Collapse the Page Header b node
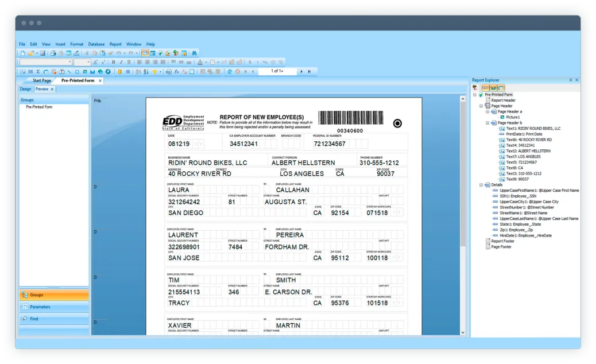596x364 pixels. (487, 123)
